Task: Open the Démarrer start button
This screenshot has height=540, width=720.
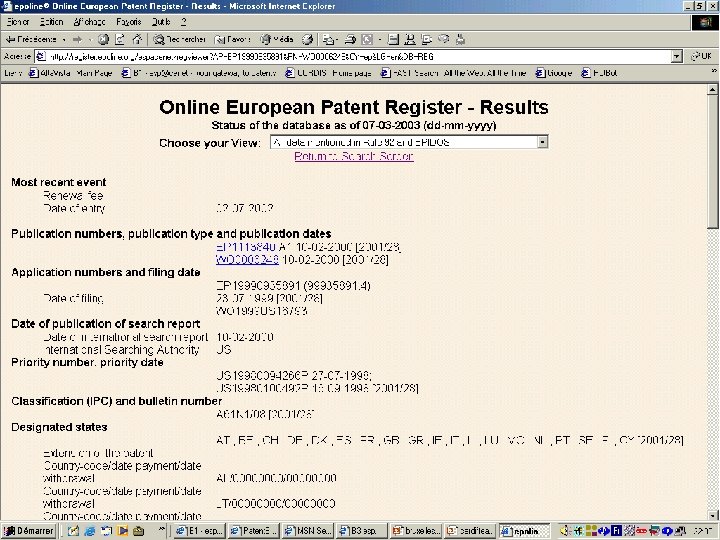Action: (28, 531)
